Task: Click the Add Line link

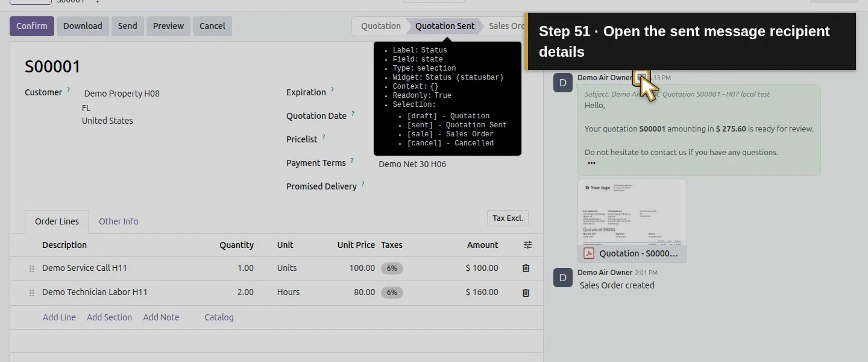Action: [59, 317]
